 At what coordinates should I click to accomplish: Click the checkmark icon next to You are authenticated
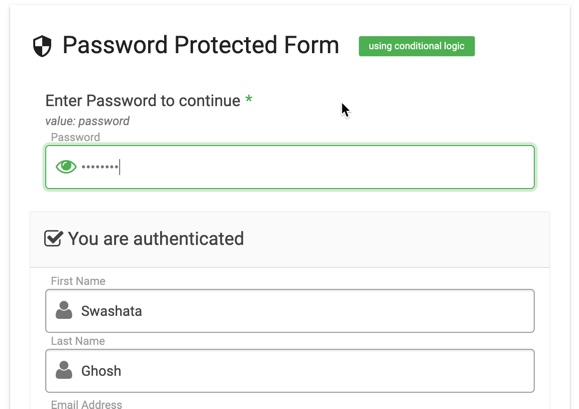click(54, 238)
